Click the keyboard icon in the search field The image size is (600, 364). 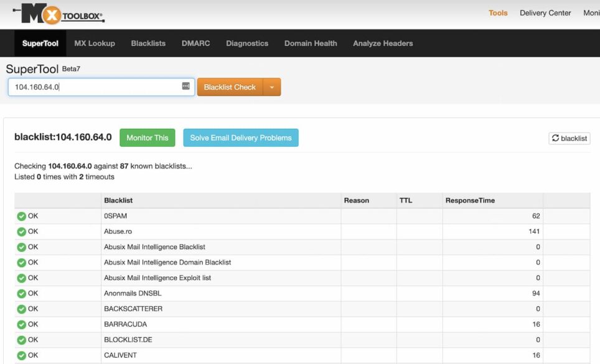[185, 86]
